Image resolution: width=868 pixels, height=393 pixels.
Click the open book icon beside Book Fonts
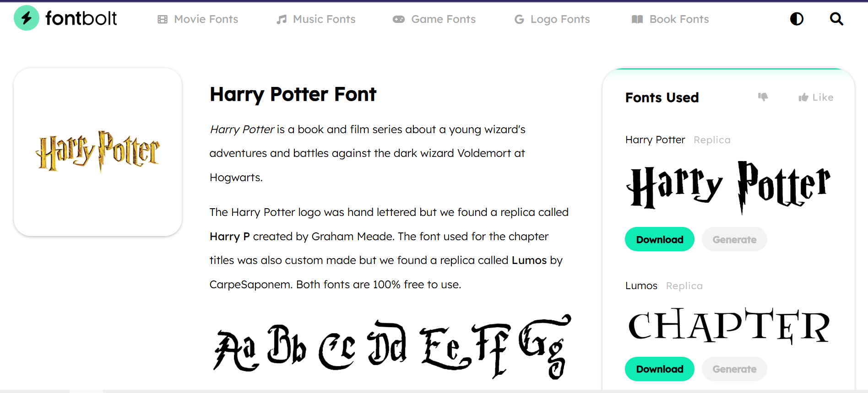tap(637, 19)
